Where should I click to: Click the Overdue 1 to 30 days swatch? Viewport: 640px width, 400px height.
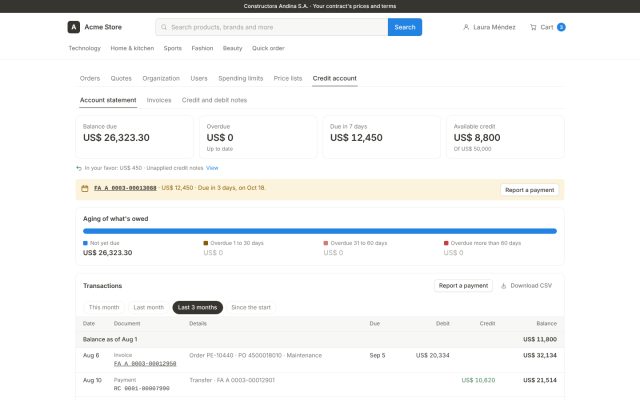pyautogui.click(x=206, y=243)
